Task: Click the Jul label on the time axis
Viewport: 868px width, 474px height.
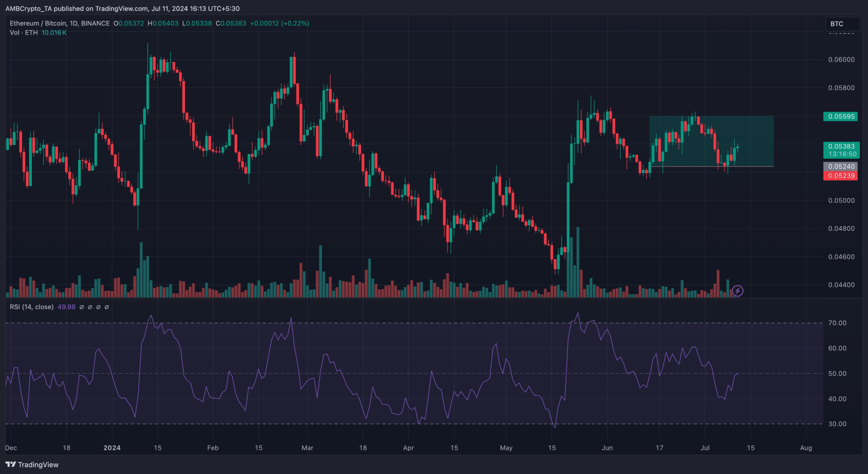Action: 705,448
